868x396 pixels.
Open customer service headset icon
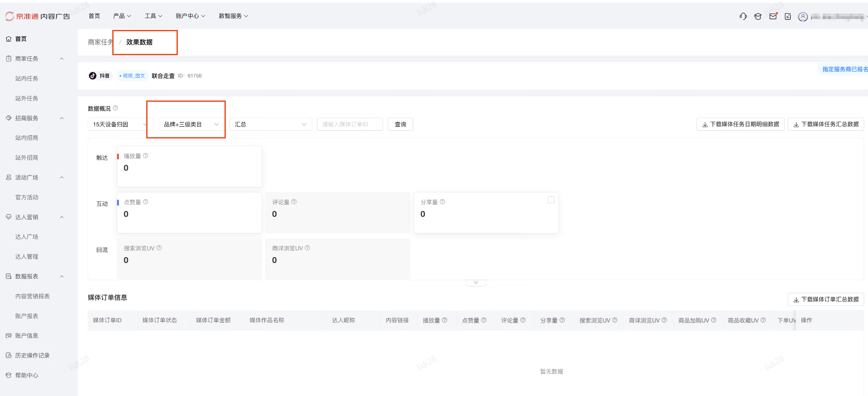[x=743, y=16]
